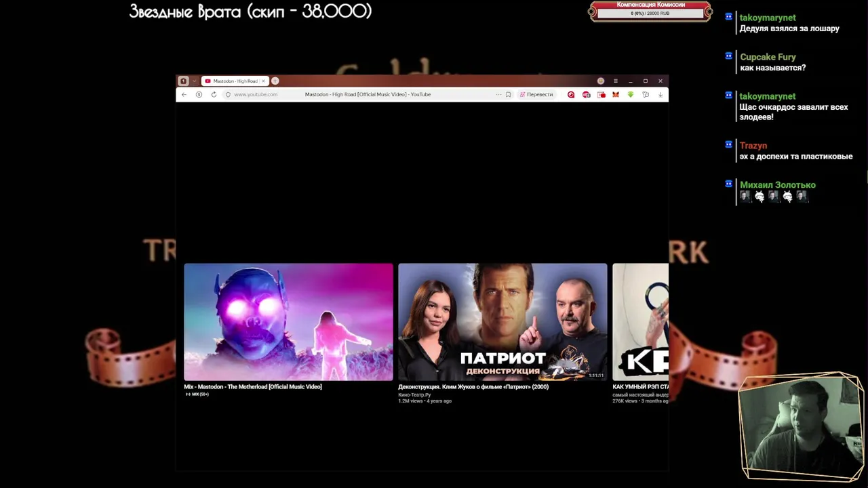Click the streamer webcam overlay
Screen dimensions: 868x488
800,426
